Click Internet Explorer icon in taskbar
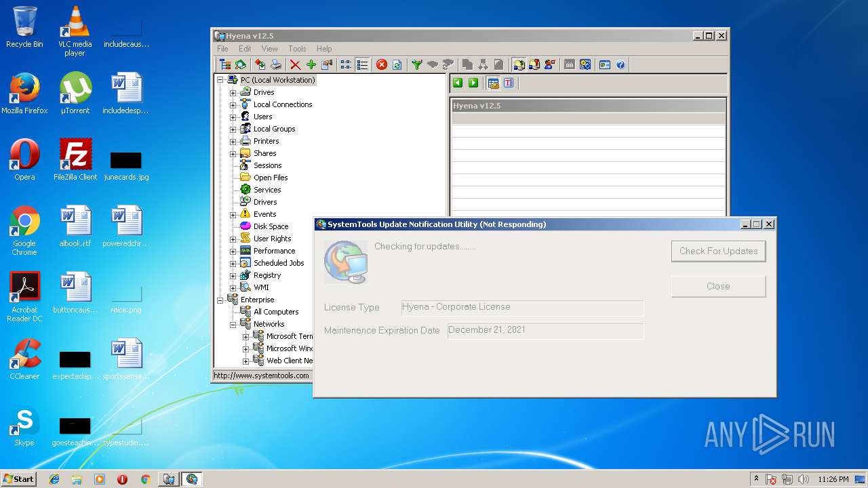Screen dimensions: 868x488 (54, 479)
